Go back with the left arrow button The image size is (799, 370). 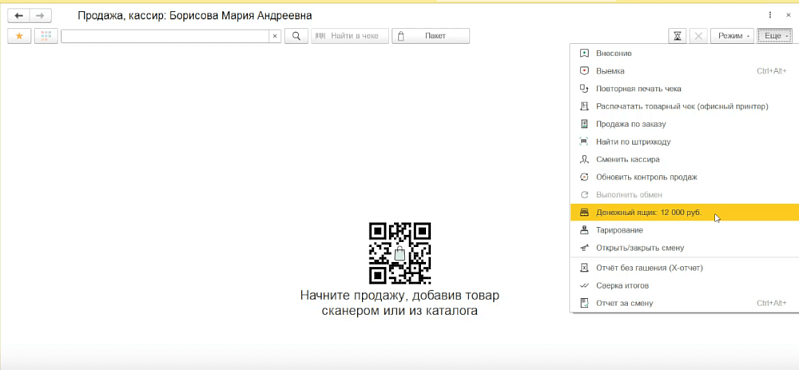[x=19, y=16]
